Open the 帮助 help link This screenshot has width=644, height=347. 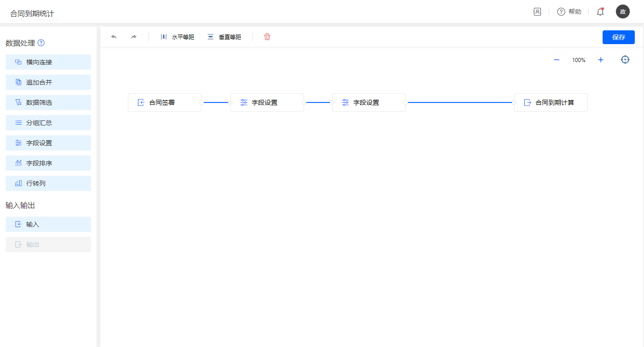pyautogui.click(x=569, y=12)
